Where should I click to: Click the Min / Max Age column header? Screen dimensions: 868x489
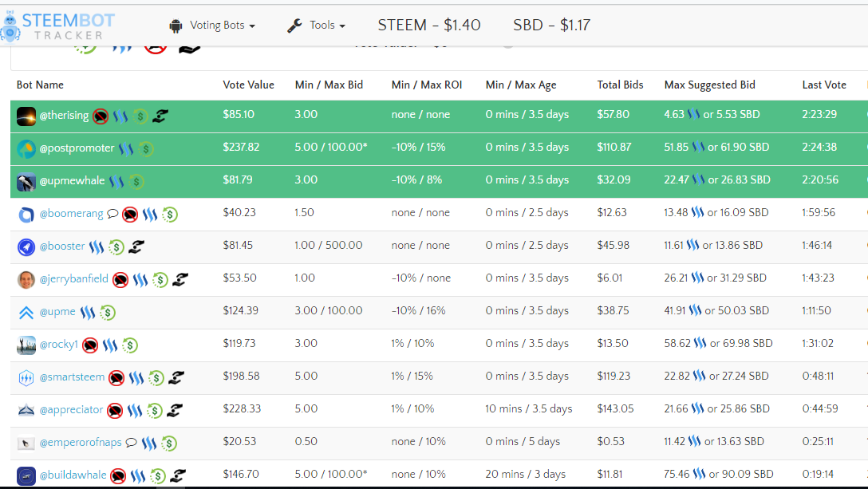tap(521, 85)
